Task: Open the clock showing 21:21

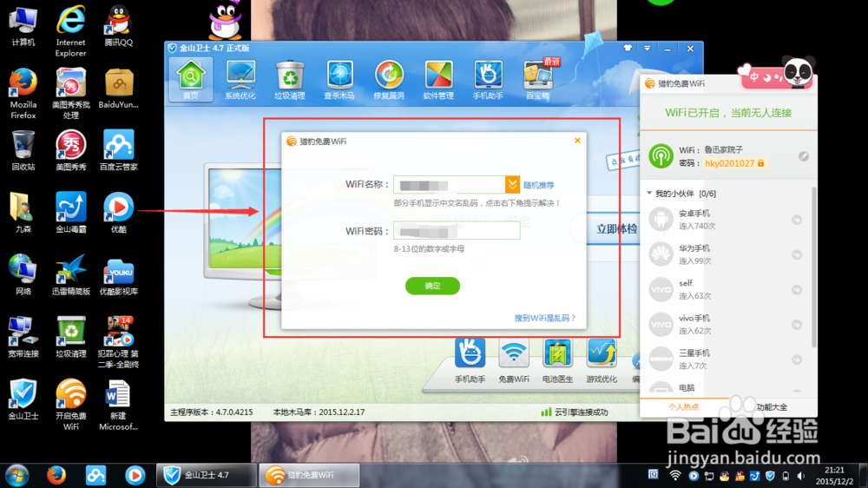Action: coord(834,476)
